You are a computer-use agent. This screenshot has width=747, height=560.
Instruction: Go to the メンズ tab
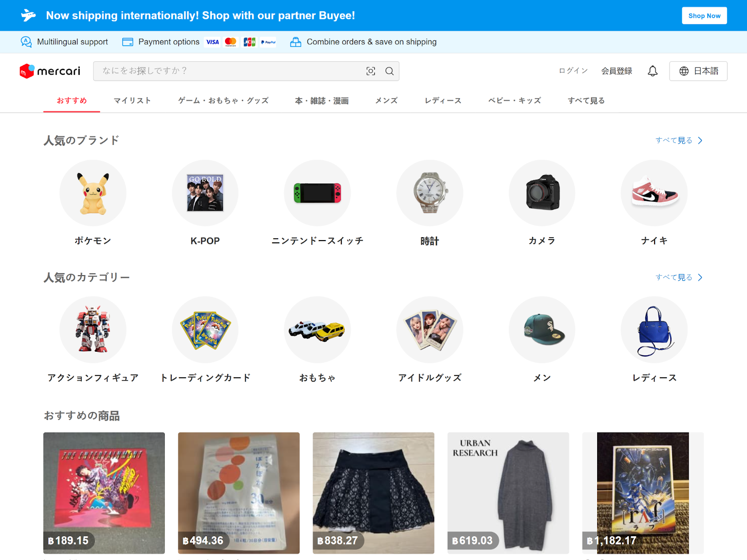click(x=387, y=100)
